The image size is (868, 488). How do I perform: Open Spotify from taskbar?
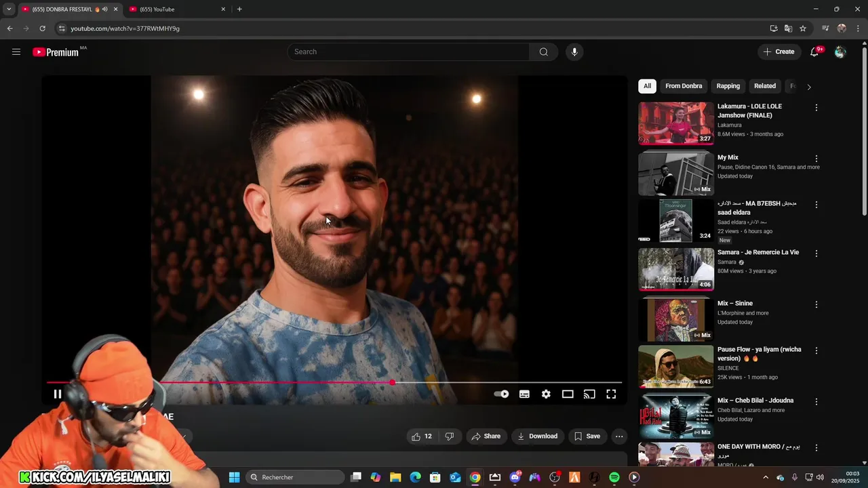tap(614, 478)
